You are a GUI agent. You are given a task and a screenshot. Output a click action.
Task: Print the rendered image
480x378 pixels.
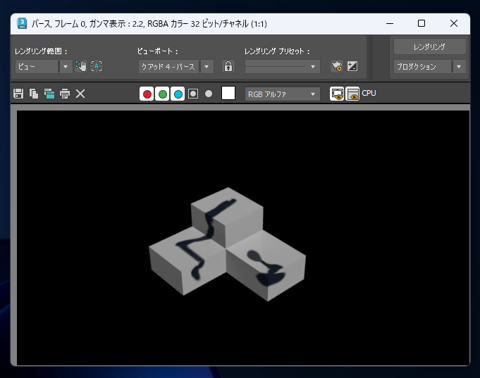tap(65, 94)
